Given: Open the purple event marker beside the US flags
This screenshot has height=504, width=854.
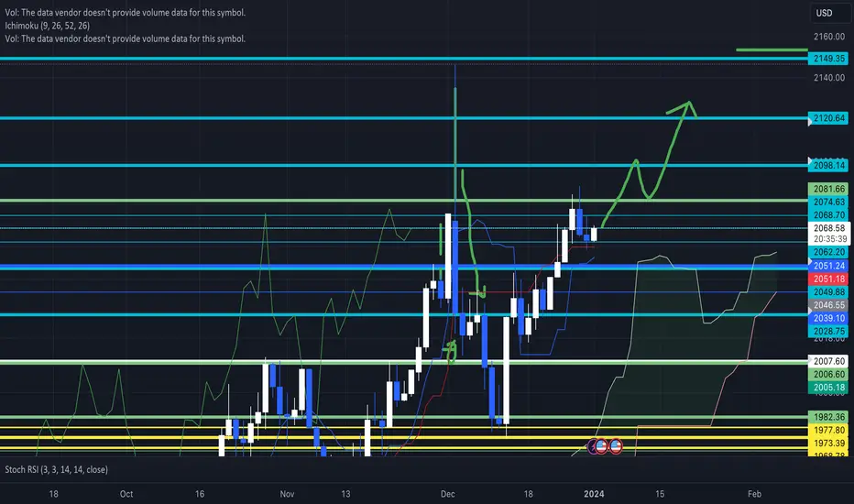Looking at the screenshot, I should [x=592, y=447].
